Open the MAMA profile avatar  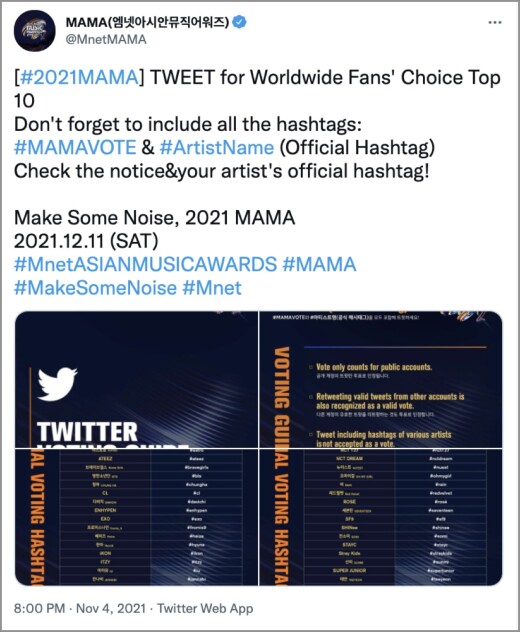tap(34, 31)
